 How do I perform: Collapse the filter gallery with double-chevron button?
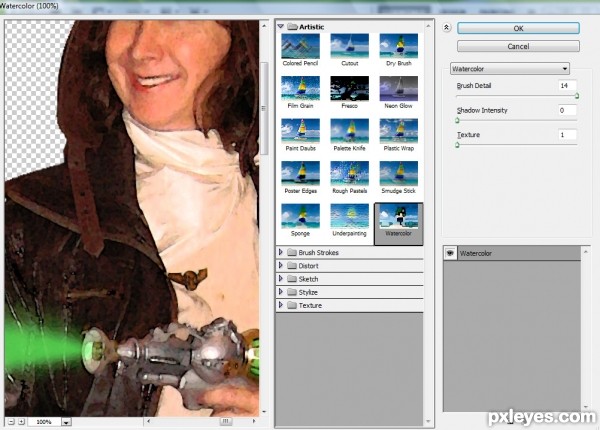click(x=447, y=28)
